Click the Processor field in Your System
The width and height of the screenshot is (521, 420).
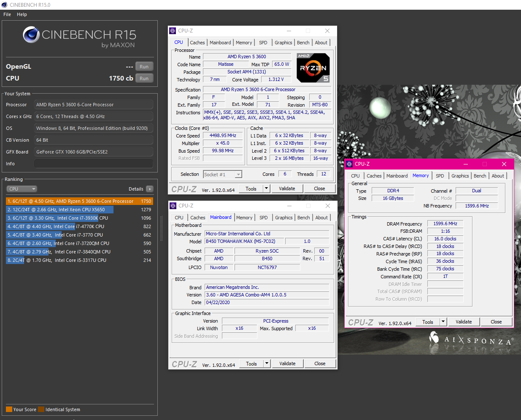tap(94, 105)
